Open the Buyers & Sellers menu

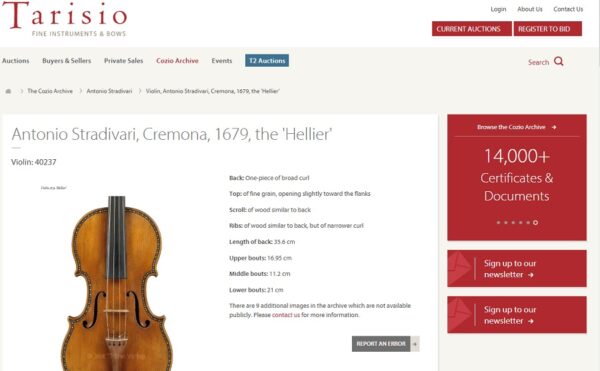[x=67, y=61]
